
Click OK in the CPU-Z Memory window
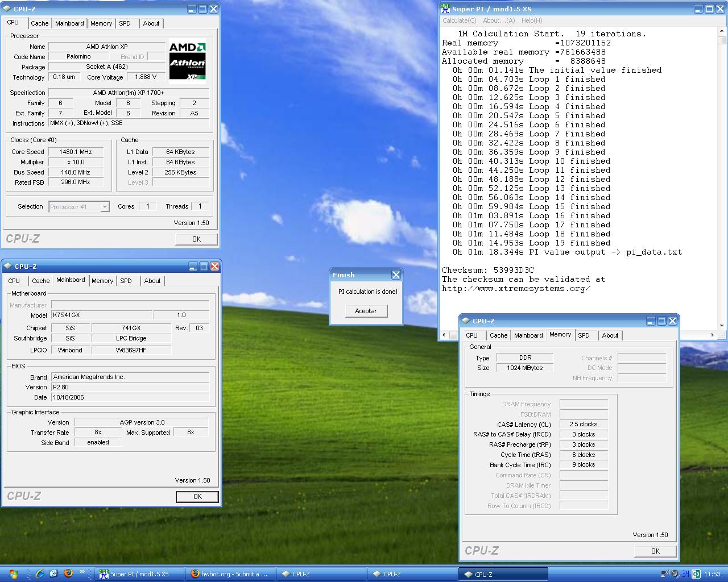click(655, 551)
